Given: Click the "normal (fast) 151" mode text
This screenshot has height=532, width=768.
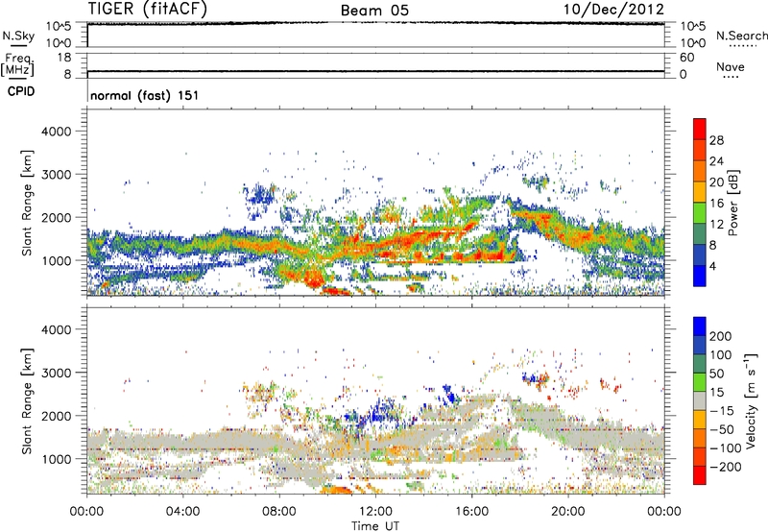Looking at the screenshot, I should click(x=145, y=95).
